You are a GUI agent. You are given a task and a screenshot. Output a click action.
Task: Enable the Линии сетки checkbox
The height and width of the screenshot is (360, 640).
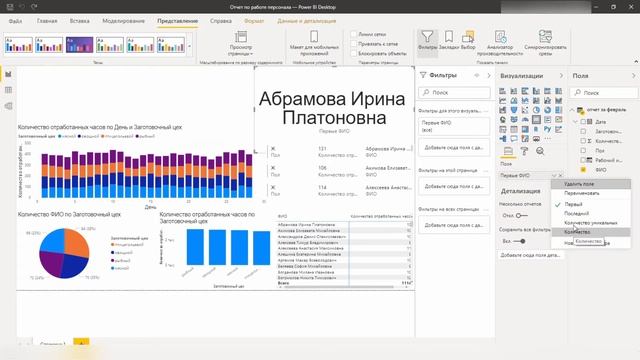tap(354, 34)
